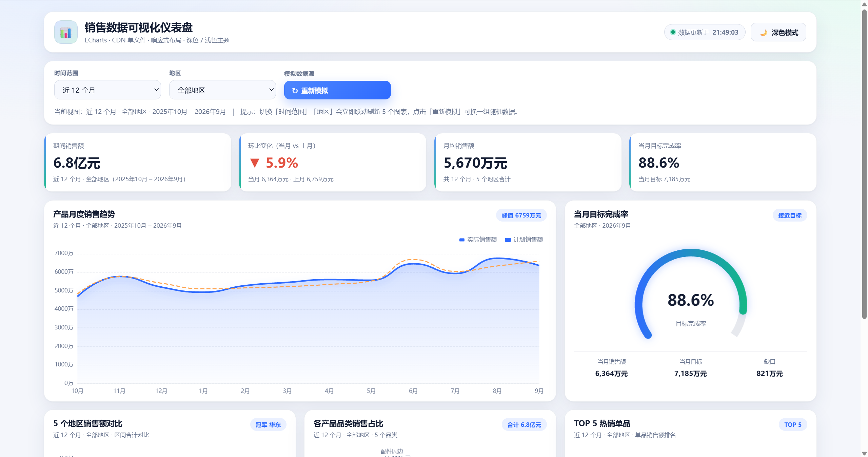Click the 各产品品类销售占比 card title
This screenshot has width=868, height=457.
348,424
